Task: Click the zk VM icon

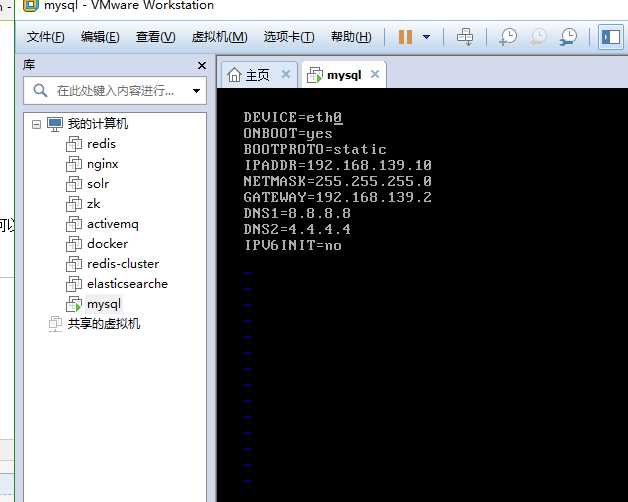Action: coord(74,204)
